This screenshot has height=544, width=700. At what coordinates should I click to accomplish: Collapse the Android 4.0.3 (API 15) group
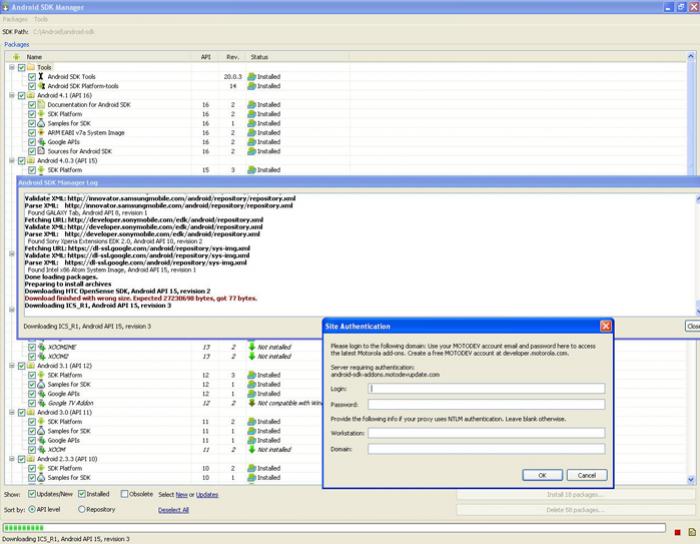click(x=12, y=161)
